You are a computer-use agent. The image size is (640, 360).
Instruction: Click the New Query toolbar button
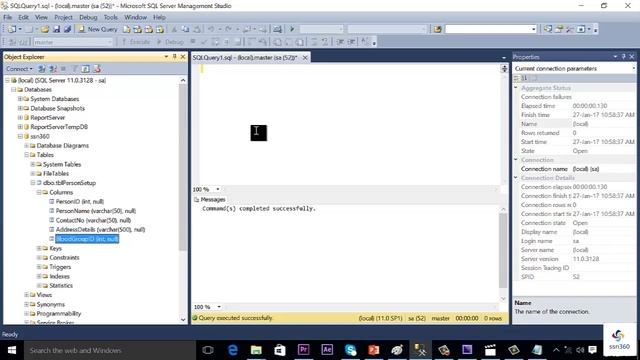coord(98,29)
